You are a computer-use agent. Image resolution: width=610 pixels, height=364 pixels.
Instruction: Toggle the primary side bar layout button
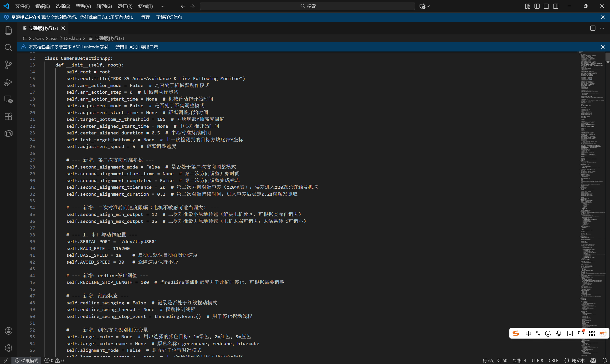[537, 6]
